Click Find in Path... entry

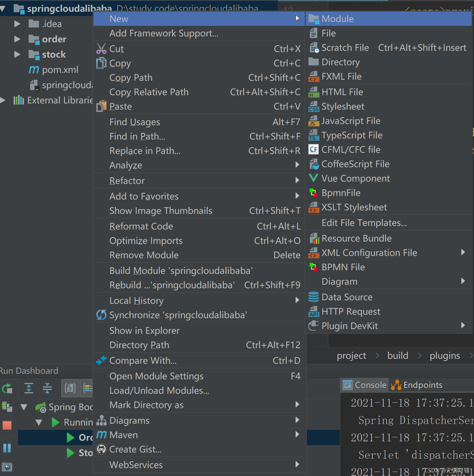[x=199, y=136]
